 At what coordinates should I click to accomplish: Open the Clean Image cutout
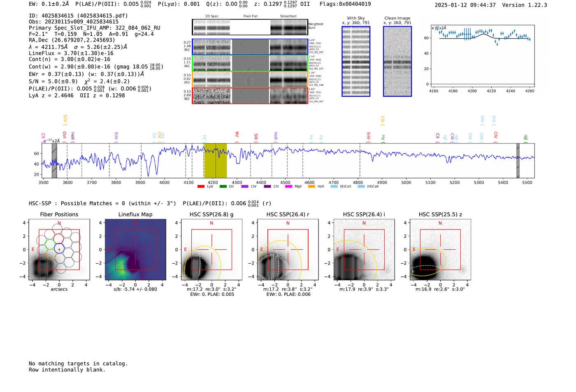pyautogui.click(x=397, y=61)
